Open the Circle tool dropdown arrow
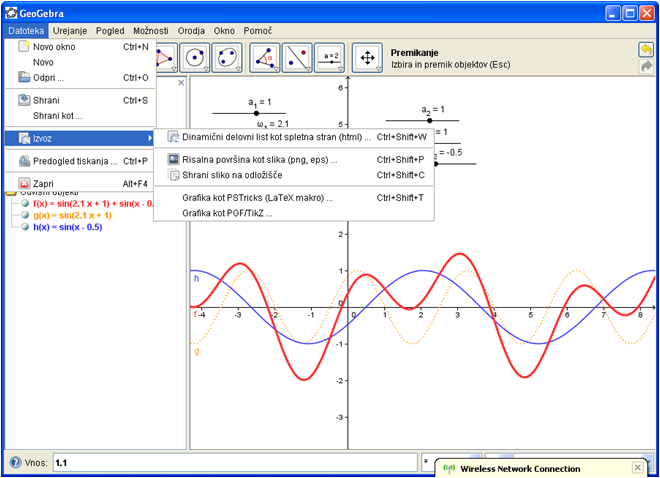This screenshot has width=660, height=478. pyautogui.click(x=206, y=69)
